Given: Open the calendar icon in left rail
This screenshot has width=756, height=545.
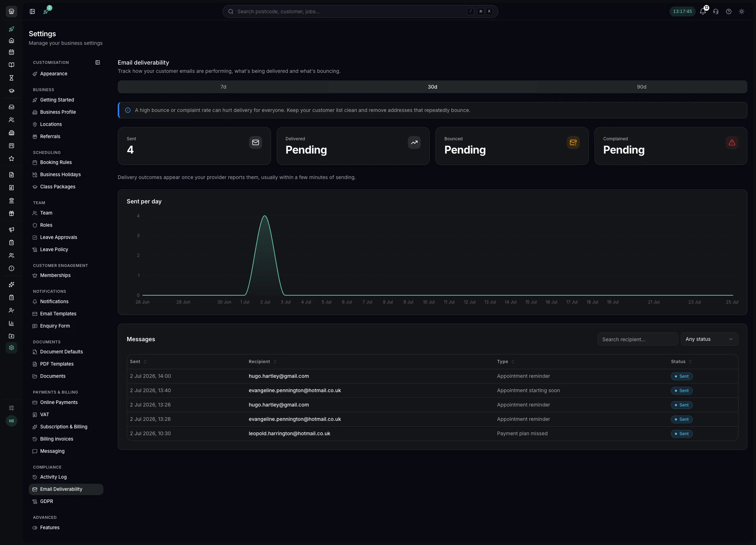Looking at the screenshot, I should 11,52.
